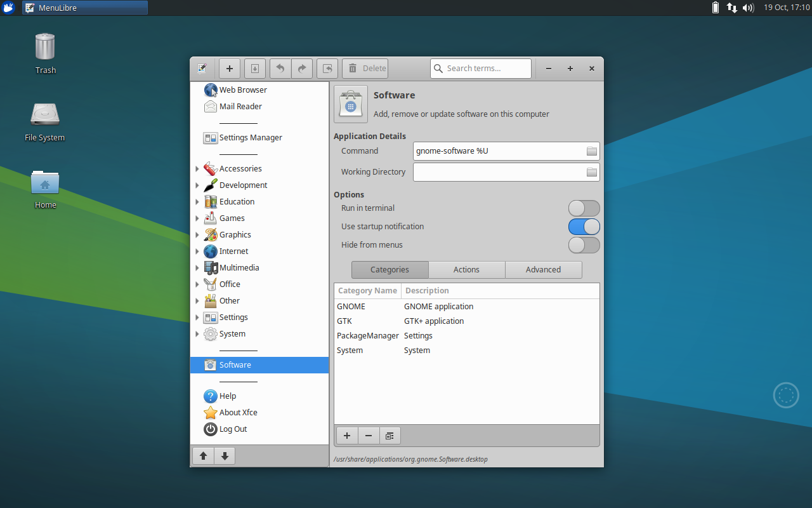Save the launcher using the save icon
The width and height of the screenshot is (812, 508).
254,68
